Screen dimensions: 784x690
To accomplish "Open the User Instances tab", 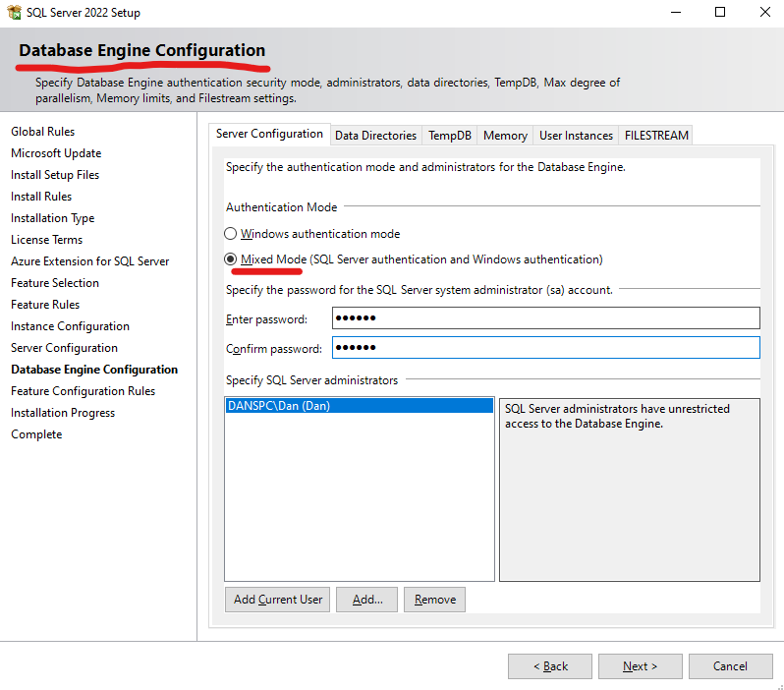I will pyautogui.click(x=576, y=136).
